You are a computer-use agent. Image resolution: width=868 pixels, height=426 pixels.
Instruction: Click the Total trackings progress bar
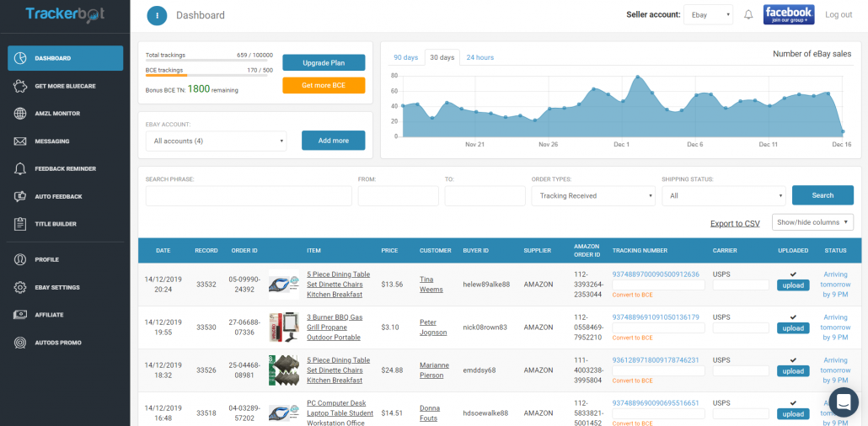pyautogui.click(x=206, y=61)
